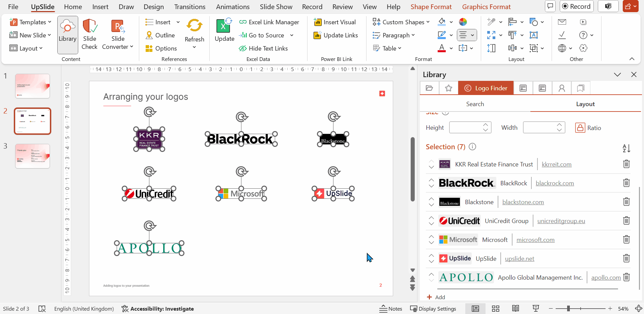The image size is (644, 314).
Task: Open Outline in References group
Action: point(160,35)
